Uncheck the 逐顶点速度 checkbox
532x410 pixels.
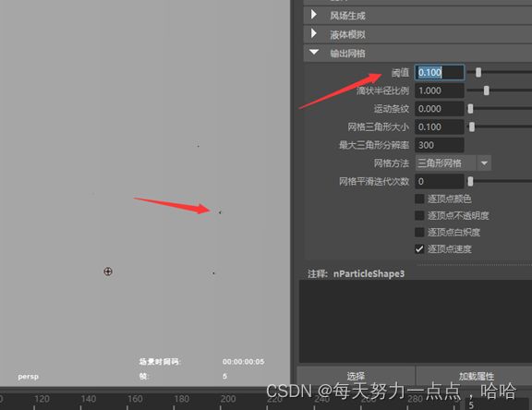pos(419,249)
